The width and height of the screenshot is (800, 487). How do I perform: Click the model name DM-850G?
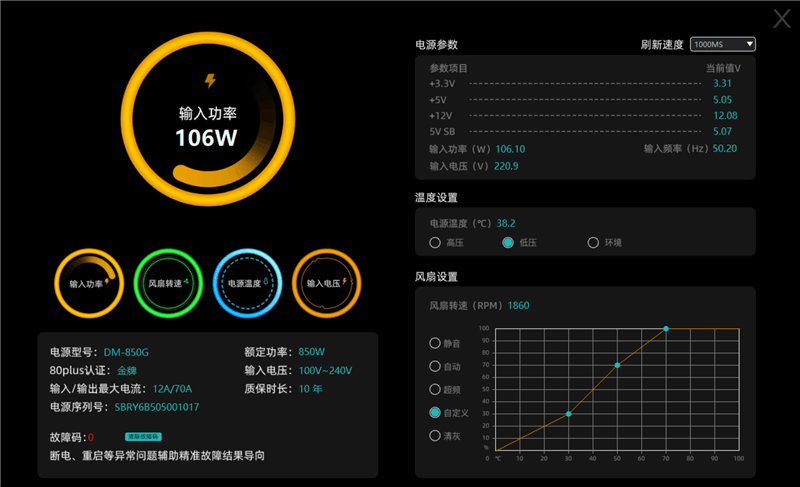126,352
